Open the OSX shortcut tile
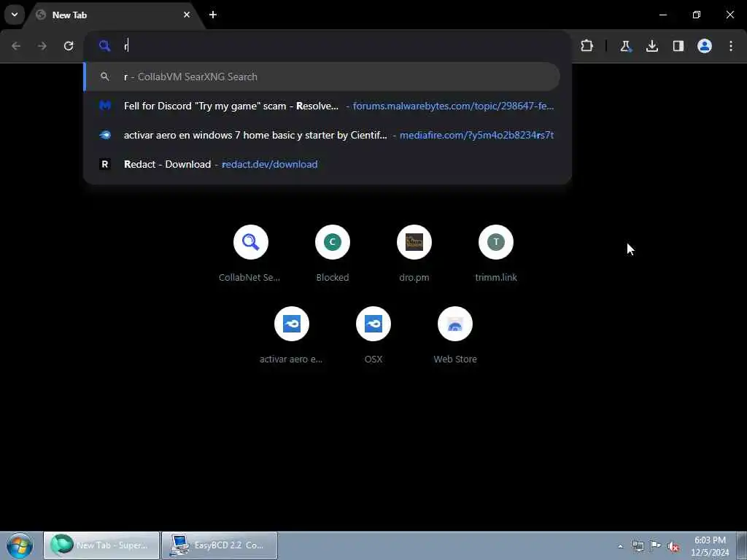The image size is (747, 560). tap(373, 335)
